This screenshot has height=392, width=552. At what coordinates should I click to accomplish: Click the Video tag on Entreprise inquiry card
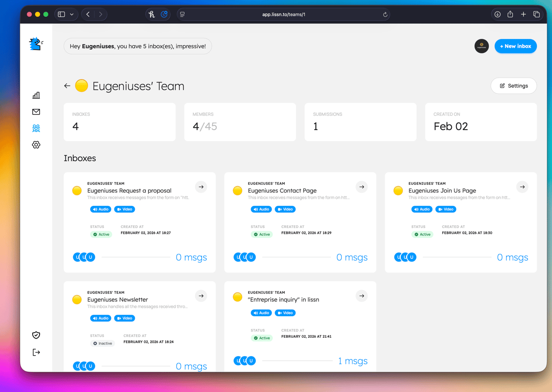(x=285, y=313)
